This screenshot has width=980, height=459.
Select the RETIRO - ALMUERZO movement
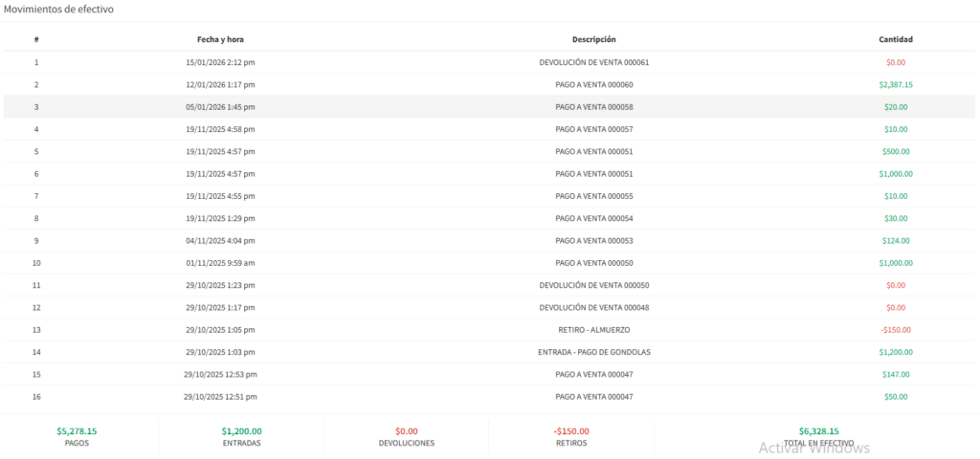(593, 330)
